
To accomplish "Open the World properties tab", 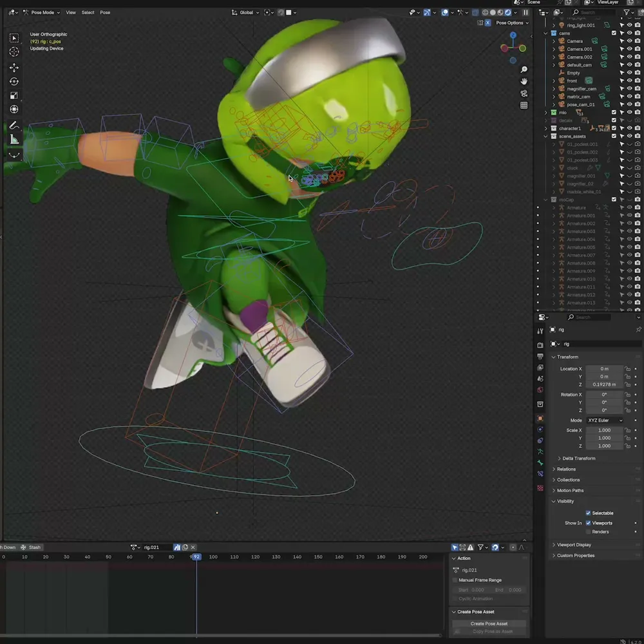I will [x=540, y=390].
